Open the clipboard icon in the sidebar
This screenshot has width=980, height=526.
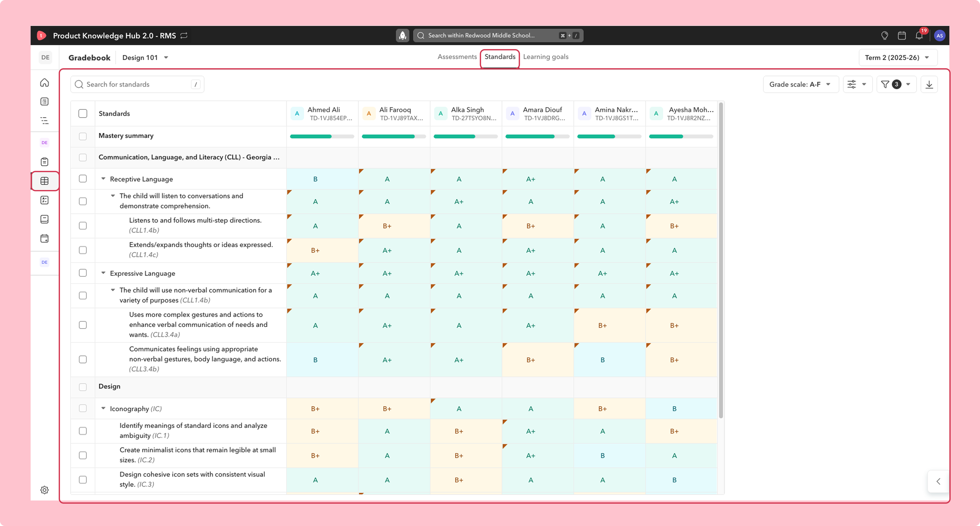pos(45,162)
